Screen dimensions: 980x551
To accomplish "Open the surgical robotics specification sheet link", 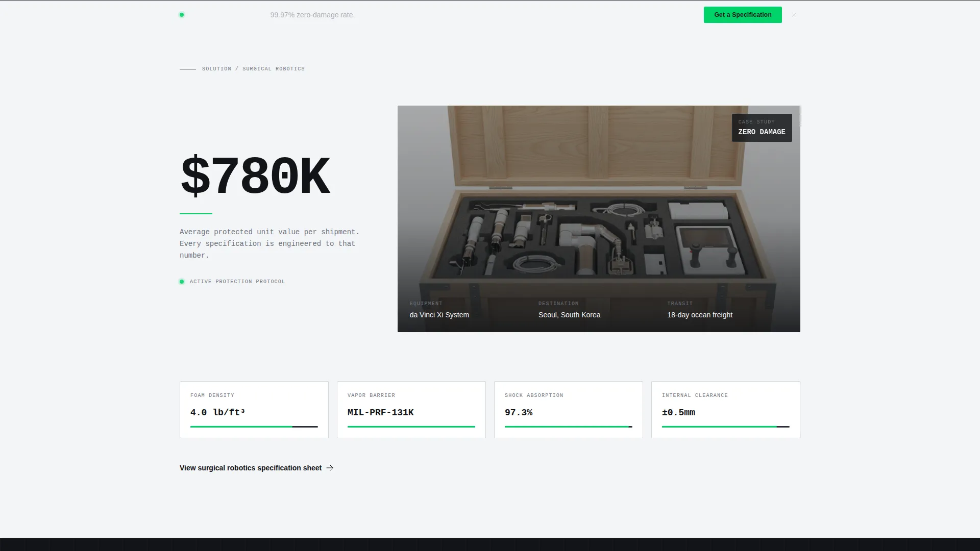I will (256, 468).
